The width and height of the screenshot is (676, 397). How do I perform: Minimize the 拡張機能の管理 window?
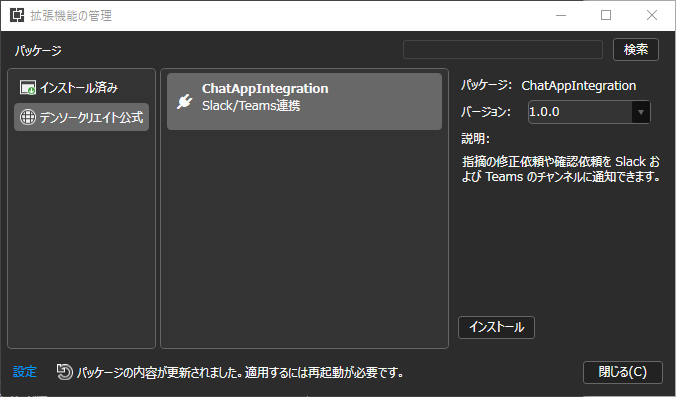[x=560, y=15]
